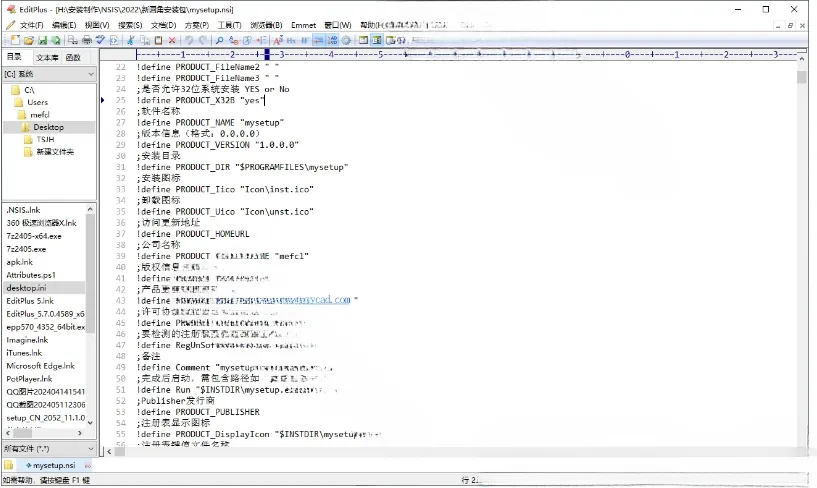Click the column ruler above editor
The image size is (817, 488).
pos(466,54)
